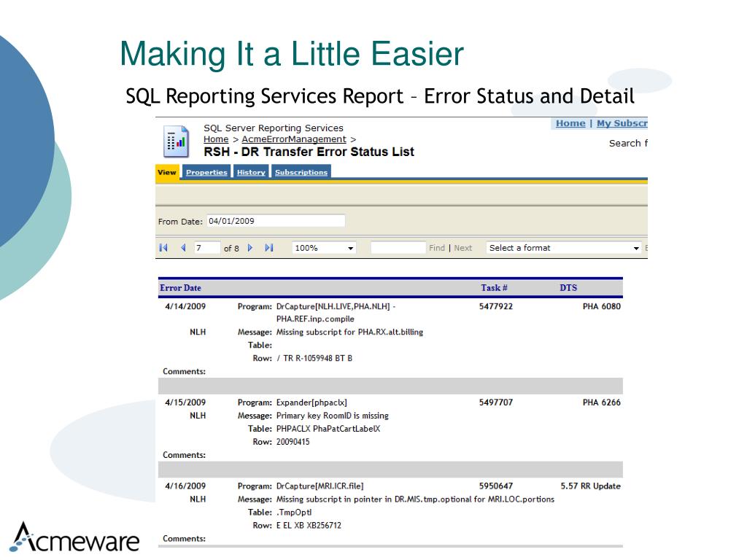Screen dimensions: 747x560
Task: Click the Next search link
Action: pos(462,248)
